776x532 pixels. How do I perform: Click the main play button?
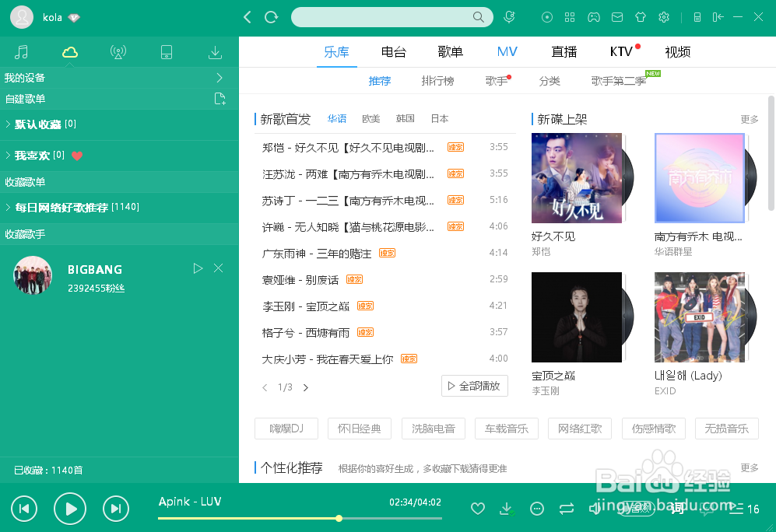pos(70,508)
